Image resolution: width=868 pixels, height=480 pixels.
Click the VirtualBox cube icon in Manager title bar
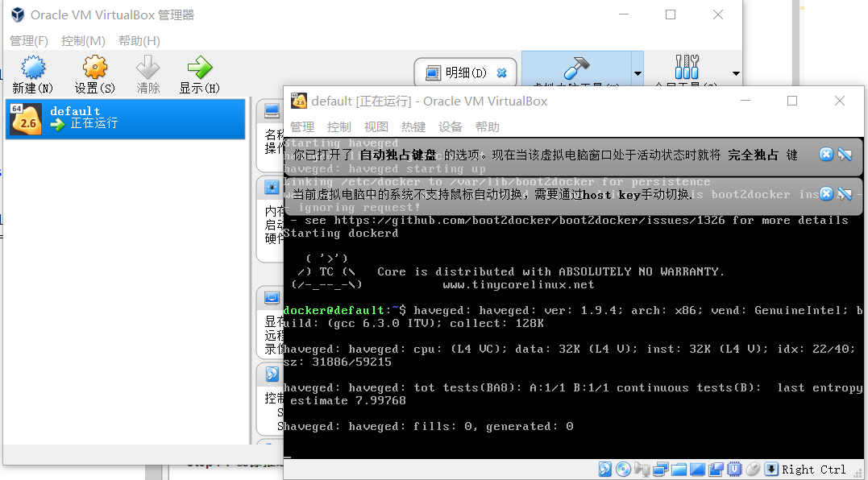[18, 15]
